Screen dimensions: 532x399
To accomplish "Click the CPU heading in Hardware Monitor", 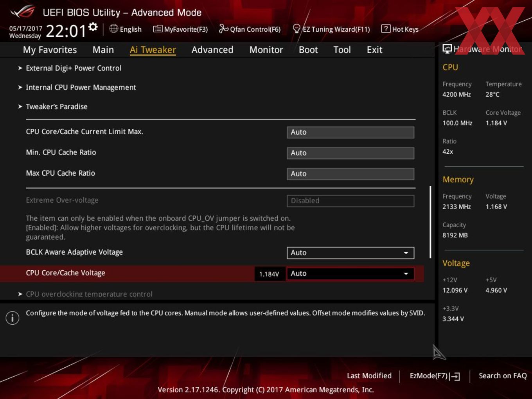I will [450, 67].
